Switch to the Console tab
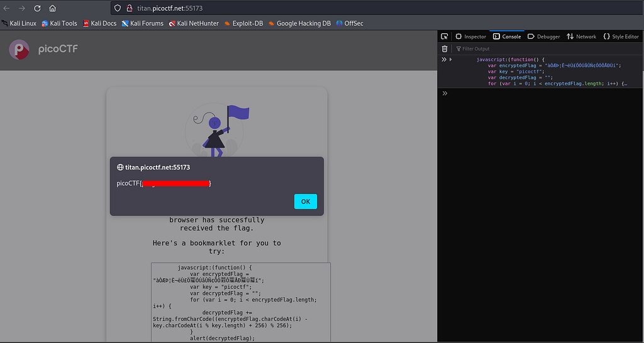Image resolution: width=644 pixels, height=343 pixels. [507, 36]
